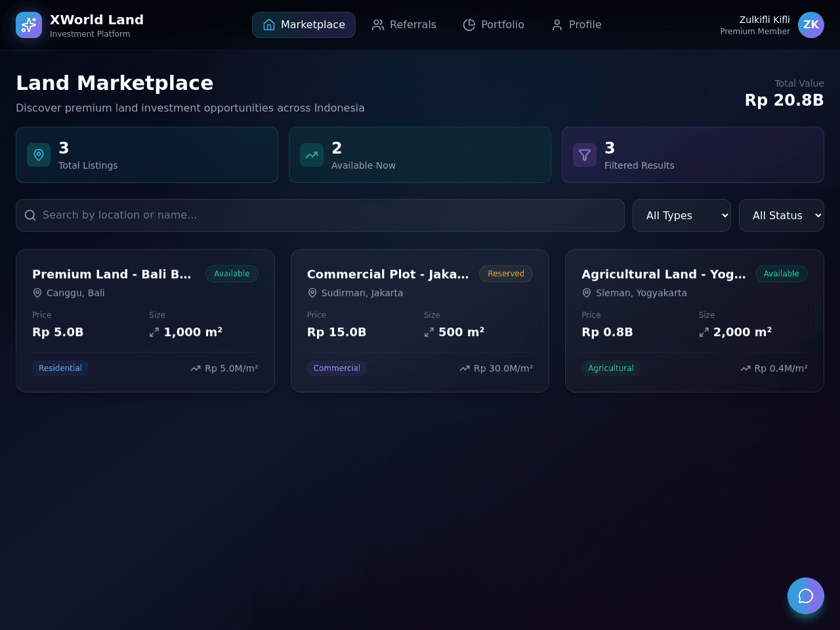Switch to the Referrals tab

(404, 25)
